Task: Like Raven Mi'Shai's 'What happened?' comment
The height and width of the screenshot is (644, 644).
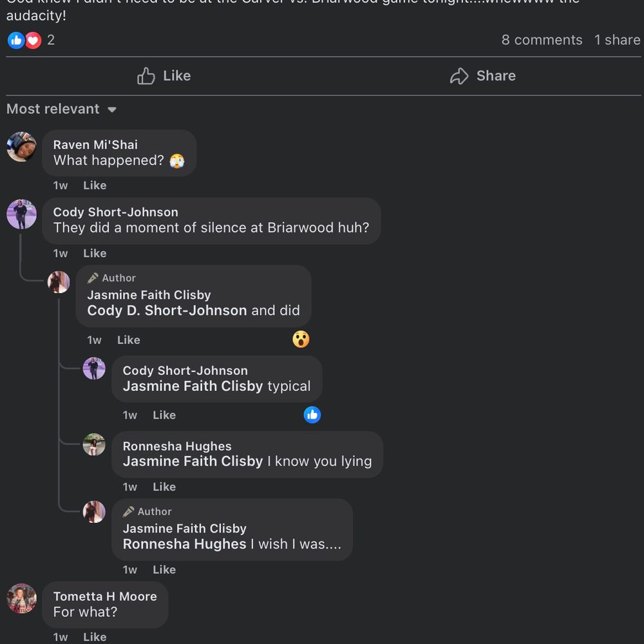Action: click(x=95, y=185)
